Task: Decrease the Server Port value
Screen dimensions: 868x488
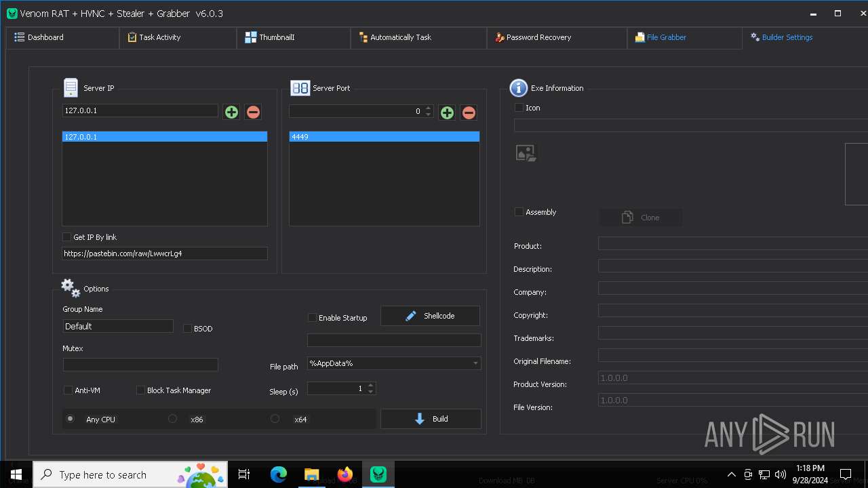Action: [x=428, y=115]
